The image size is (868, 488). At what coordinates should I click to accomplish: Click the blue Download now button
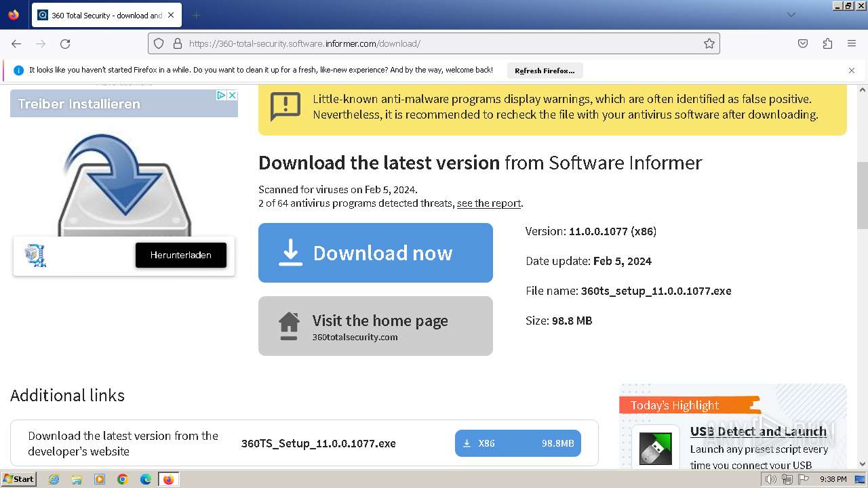tap(376, 253)
